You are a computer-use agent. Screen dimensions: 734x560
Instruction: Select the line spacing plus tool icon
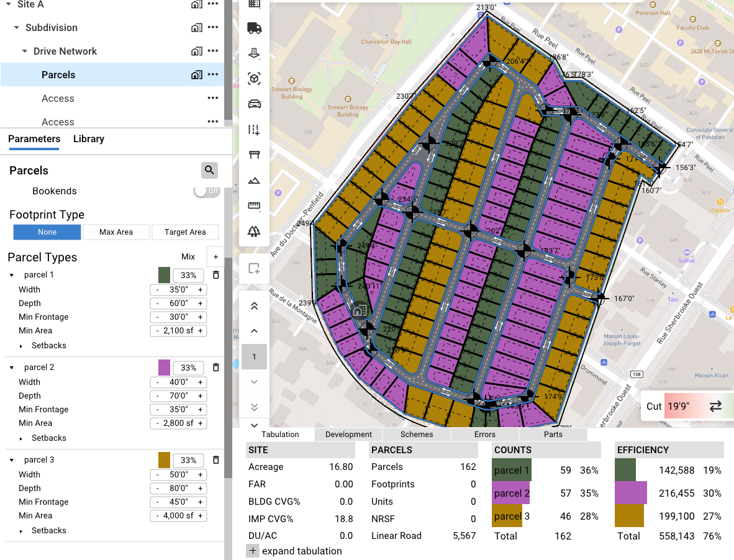pos(254,130)
